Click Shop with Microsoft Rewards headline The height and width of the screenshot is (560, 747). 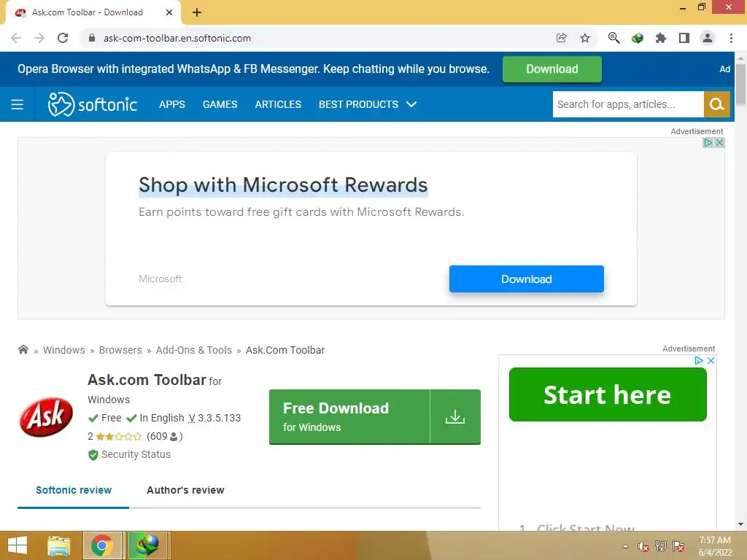point(283,185)
